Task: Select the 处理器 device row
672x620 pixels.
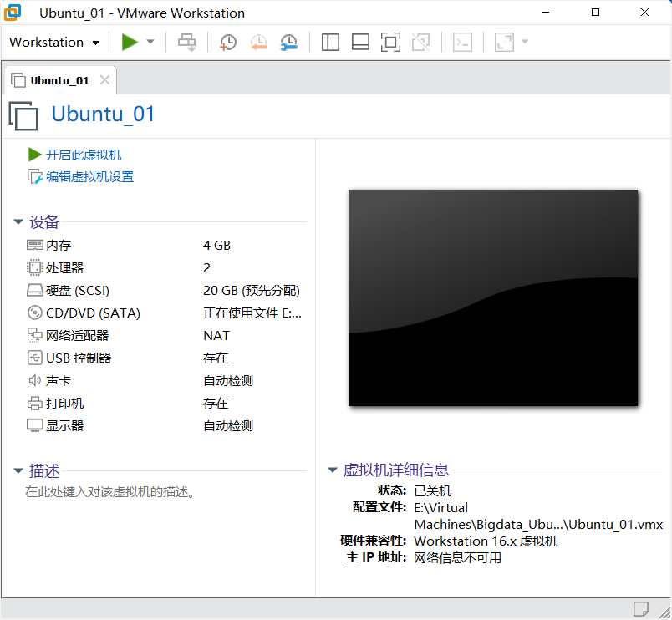Action: [x=165, y=267]
